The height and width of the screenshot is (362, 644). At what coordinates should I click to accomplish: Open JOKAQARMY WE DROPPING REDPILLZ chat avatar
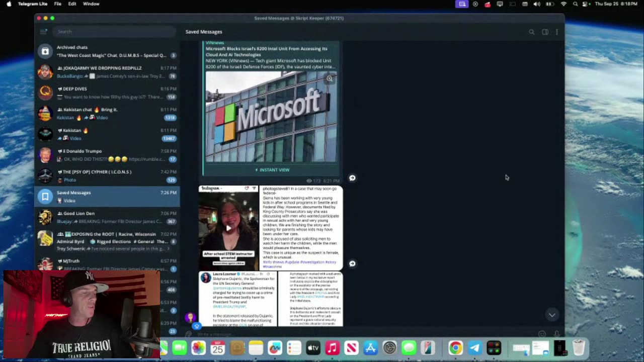45,72
